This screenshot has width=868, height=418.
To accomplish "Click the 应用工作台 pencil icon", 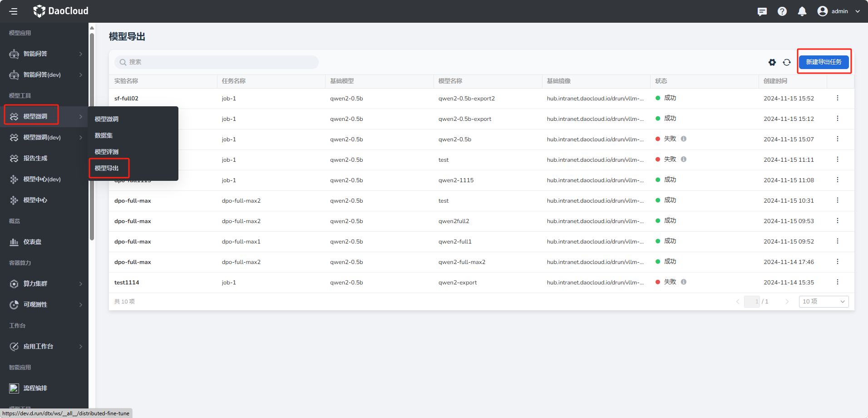I will [14, 347].
